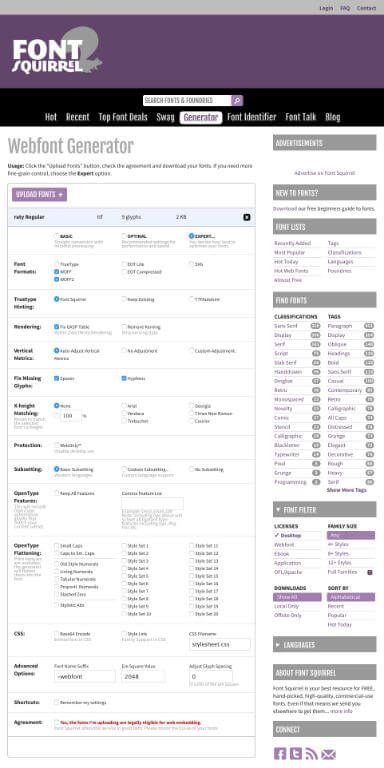Open the Facebook connect icon
The image size is (384, 768).
tap(280, 753)
